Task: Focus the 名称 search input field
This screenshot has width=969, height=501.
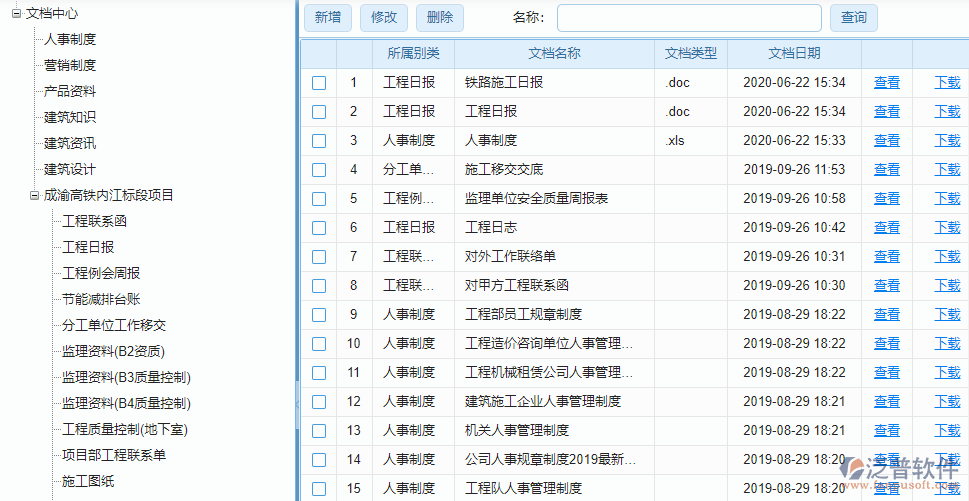Action: tap(689, 18)
